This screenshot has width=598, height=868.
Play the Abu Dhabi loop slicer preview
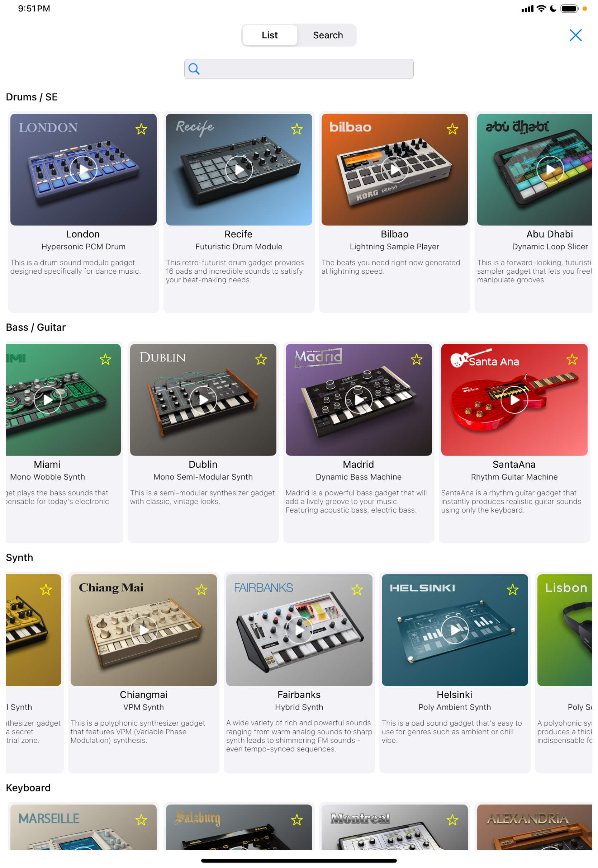(x=550, y=170)
